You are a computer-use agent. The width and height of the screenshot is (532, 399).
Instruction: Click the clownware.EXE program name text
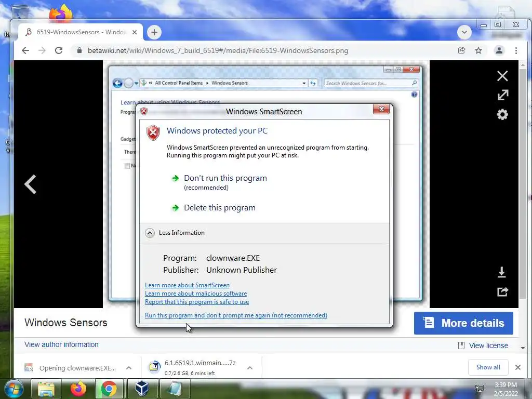coord(233,258)
